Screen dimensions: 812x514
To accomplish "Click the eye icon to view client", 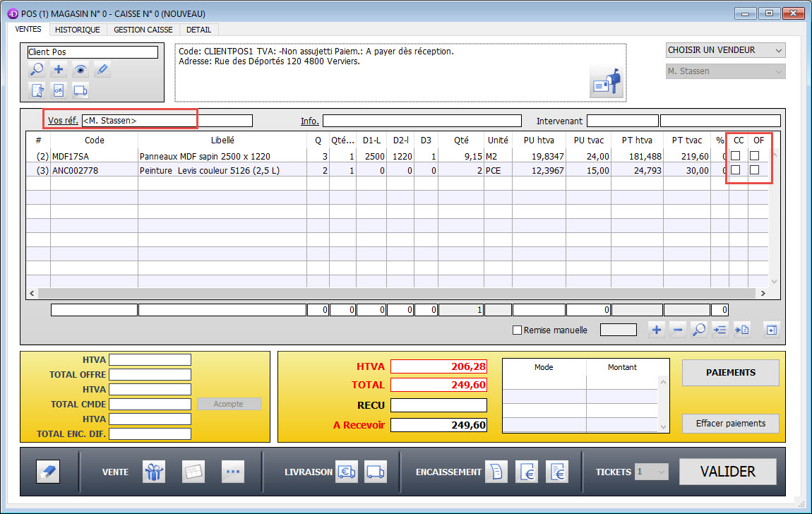I will (80, 69).
